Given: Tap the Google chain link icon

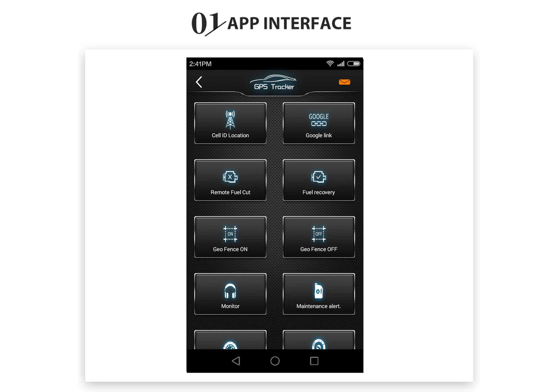Looking at the screenshot, I should [318, 120].
